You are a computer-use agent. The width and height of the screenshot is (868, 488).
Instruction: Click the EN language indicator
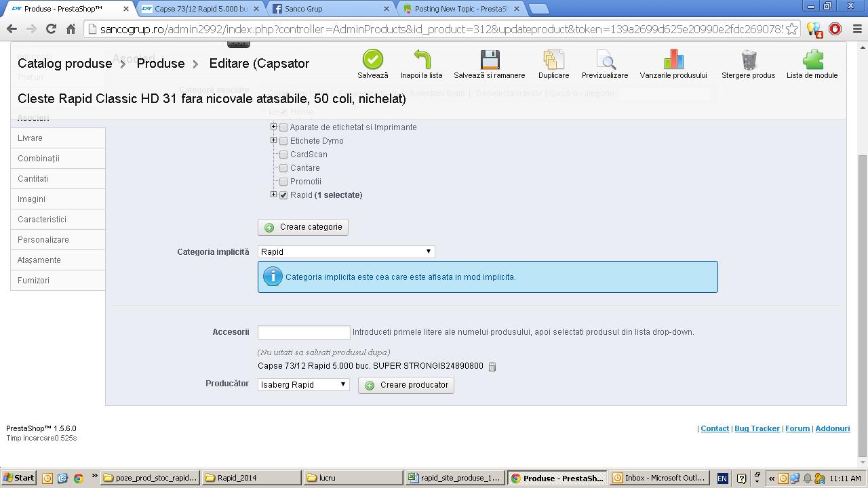click(722, 478)
